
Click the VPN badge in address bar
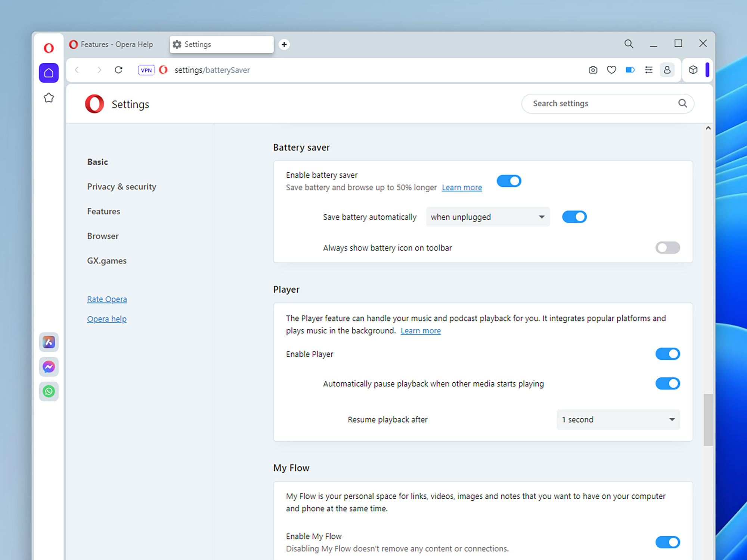(146, 70)
